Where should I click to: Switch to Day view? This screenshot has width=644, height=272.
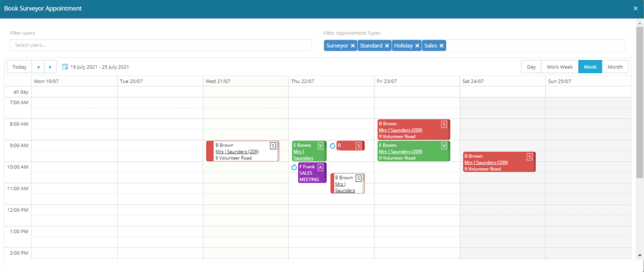point(531,67)
